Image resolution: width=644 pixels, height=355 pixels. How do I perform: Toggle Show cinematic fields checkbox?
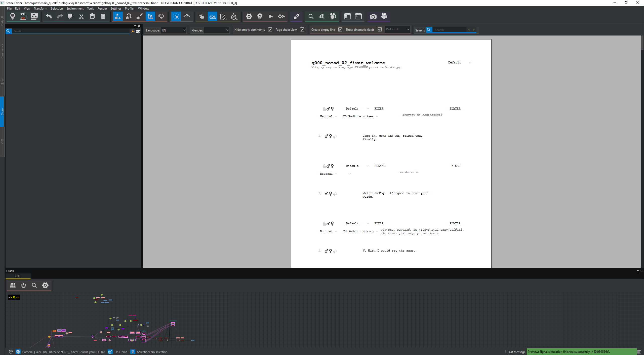point(380,29)
